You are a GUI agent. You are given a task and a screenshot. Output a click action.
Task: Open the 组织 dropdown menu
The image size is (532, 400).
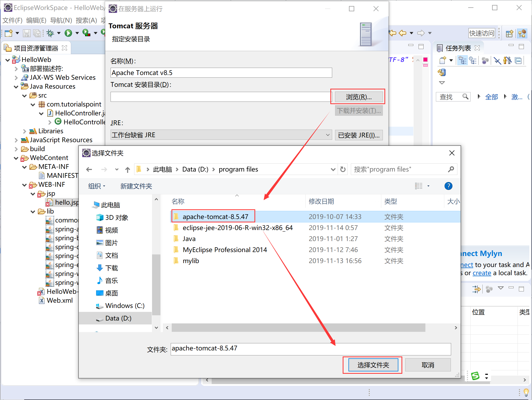tap(97, 186)
